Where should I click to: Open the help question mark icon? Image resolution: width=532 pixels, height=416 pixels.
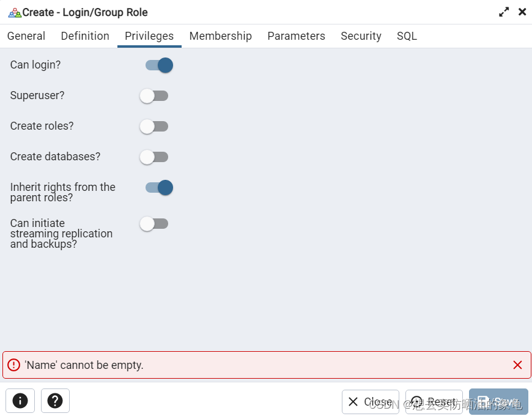(55, 401)
